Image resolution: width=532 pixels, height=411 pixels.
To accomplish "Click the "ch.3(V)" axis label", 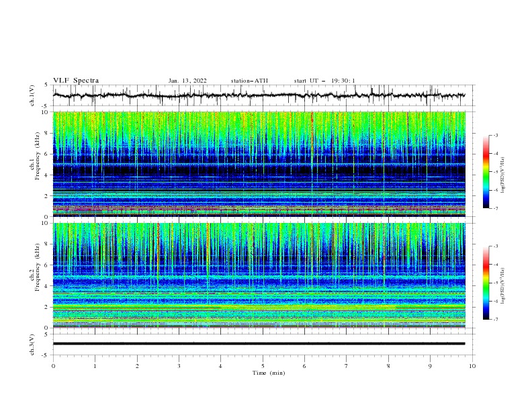I will (32, 345).
